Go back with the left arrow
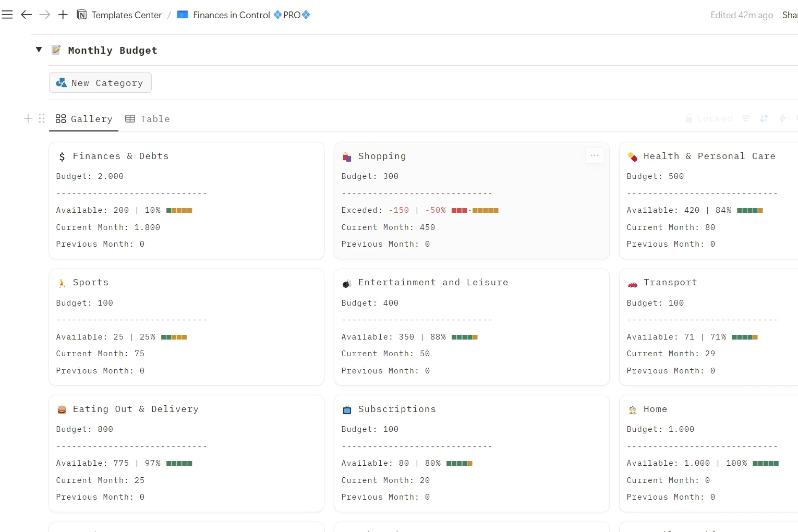798x532 pixels. pos(26,15)
